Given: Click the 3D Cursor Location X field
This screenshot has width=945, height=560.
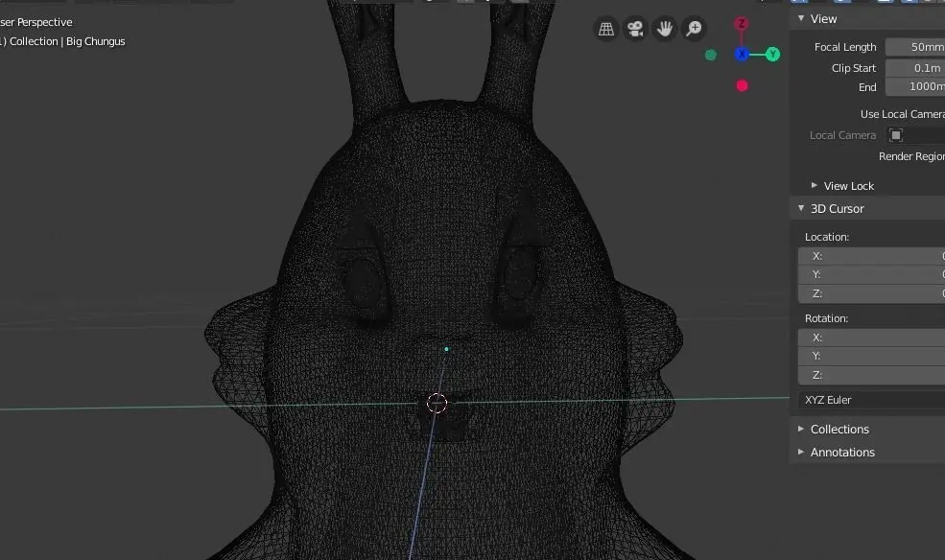Looking at the screenshot, I should point(871,256).
